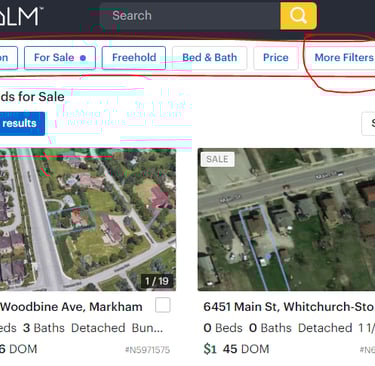Tick the checkbox beside Woodbine Ave listing
Viewport: 375px width, 366px height.
pos(163,305)
